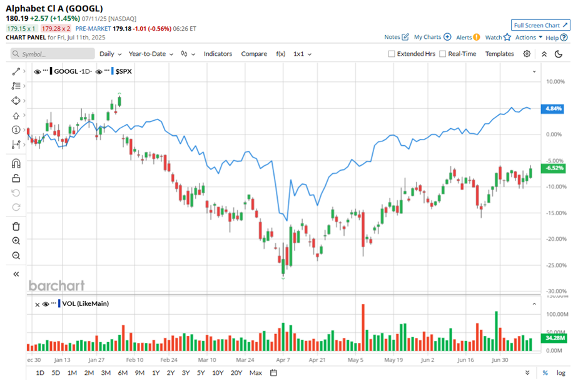Click the My Charts link
Viewport: 588px width, 386px height.
coord(427,37)
